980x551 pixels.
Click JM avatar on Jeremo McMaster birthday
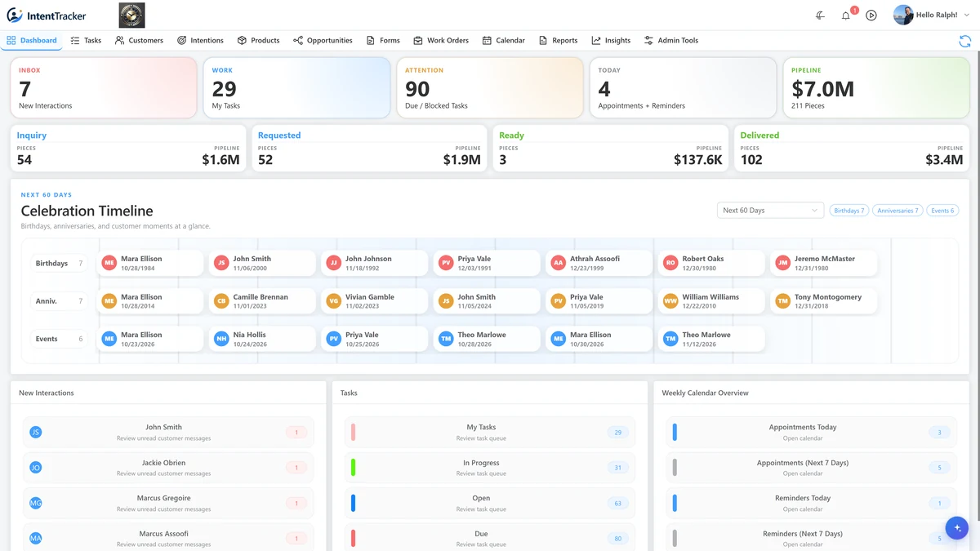782,263
